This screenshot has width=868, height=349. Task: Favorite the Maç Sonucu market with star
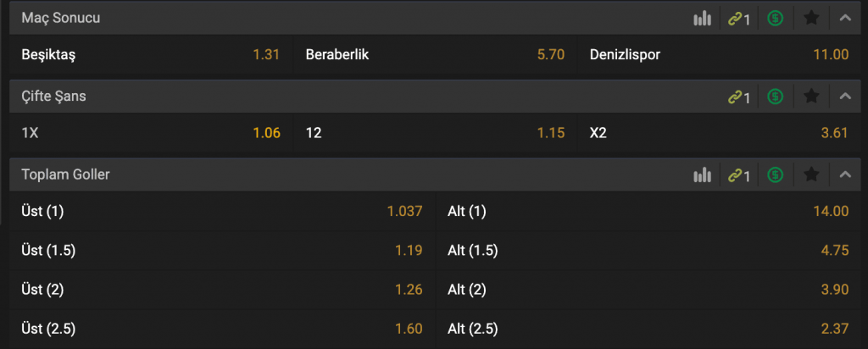(811, 19)
